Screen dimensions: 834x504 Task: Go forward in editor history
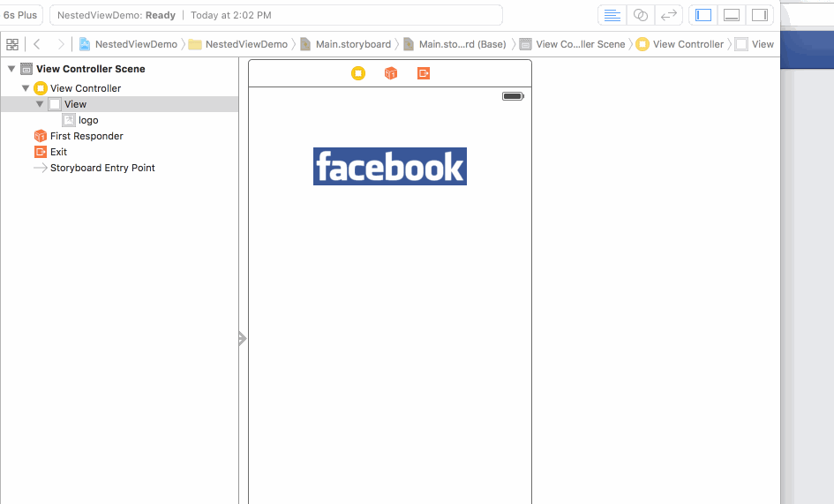pos(61,44)
